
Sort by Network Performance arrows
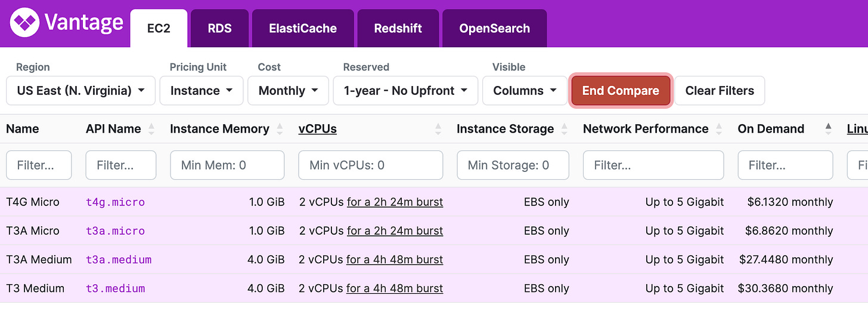[718, 129]
